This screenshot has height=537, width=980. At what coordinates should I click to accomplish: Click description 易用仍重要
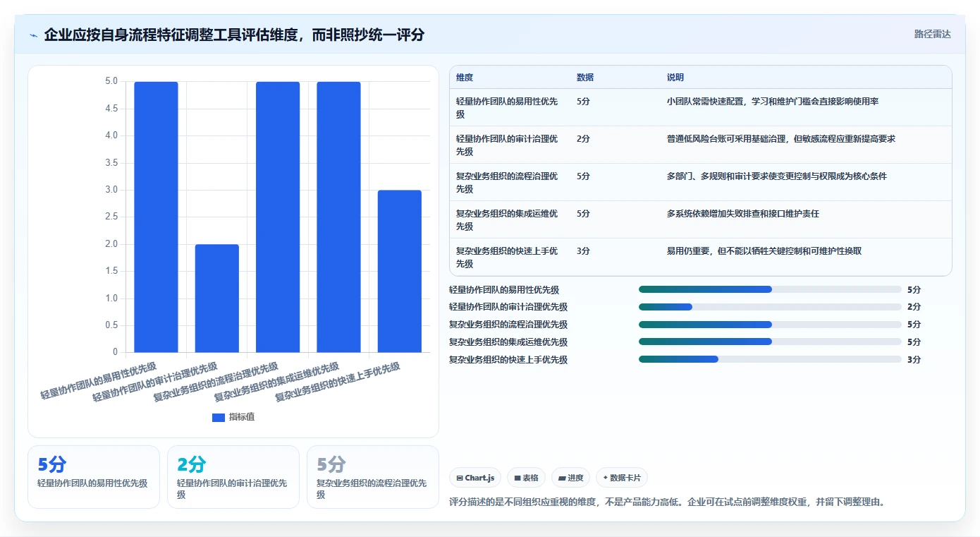pyautogui.click(x=764, y=251)
